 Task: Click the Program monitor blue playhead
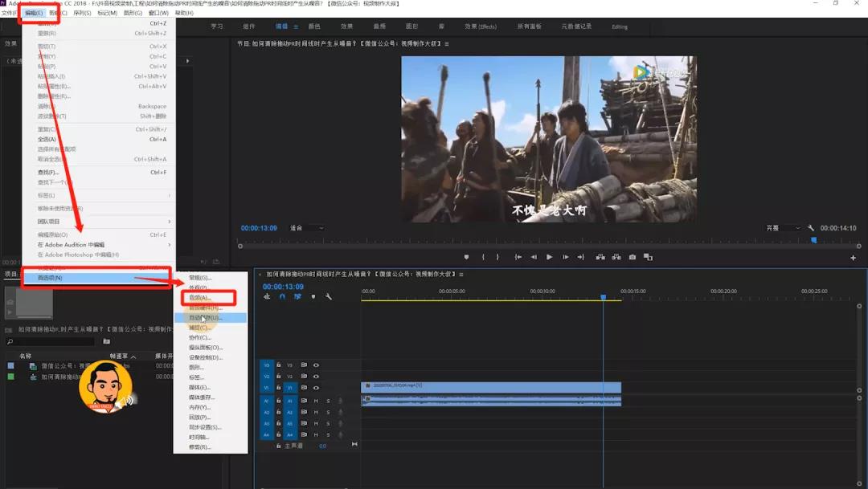click(813, 240)
